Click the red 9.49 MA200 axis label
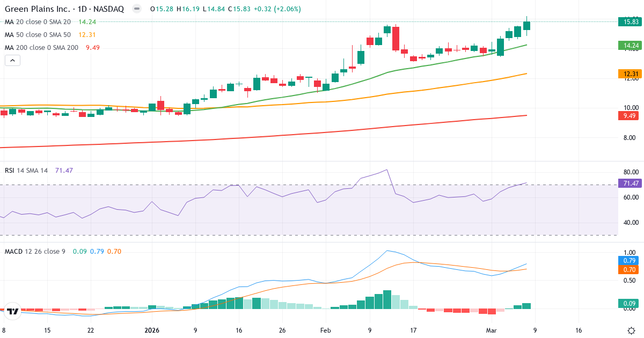644x338 pixels. pos(629,114)
